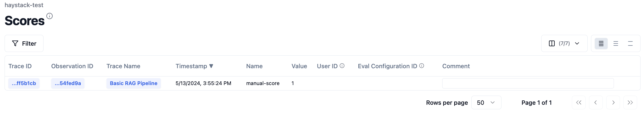
Task: Open trace ID ...ff5b1cb link
Action: tap(24, 83)
